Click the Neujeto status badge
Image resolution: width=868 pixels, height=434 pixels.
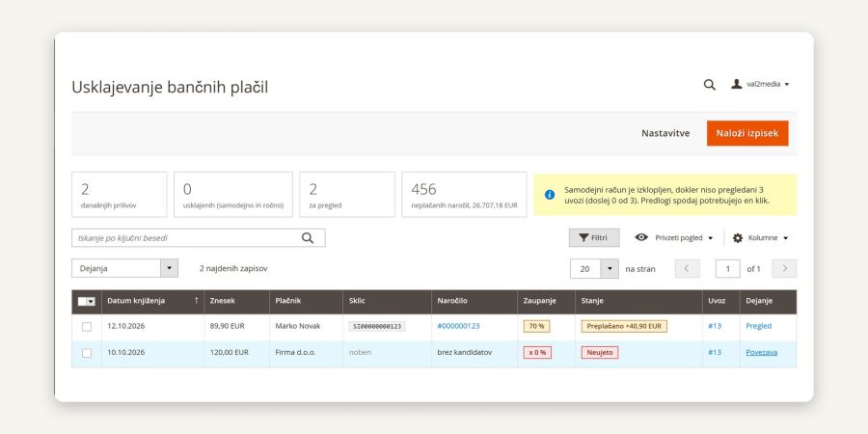[600, 353]
